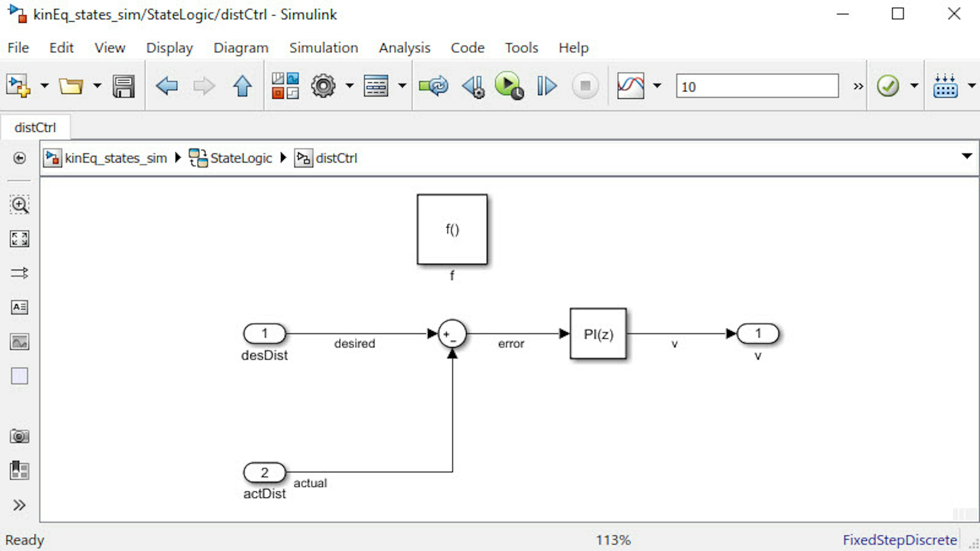Select the desDist input port
This screenshot has height=551, width=980.
(264, 334)
